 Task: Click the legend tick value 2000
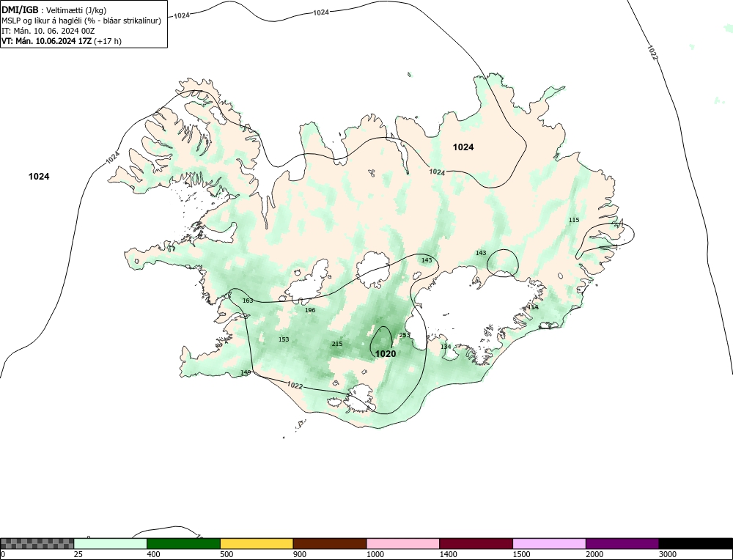594,554
